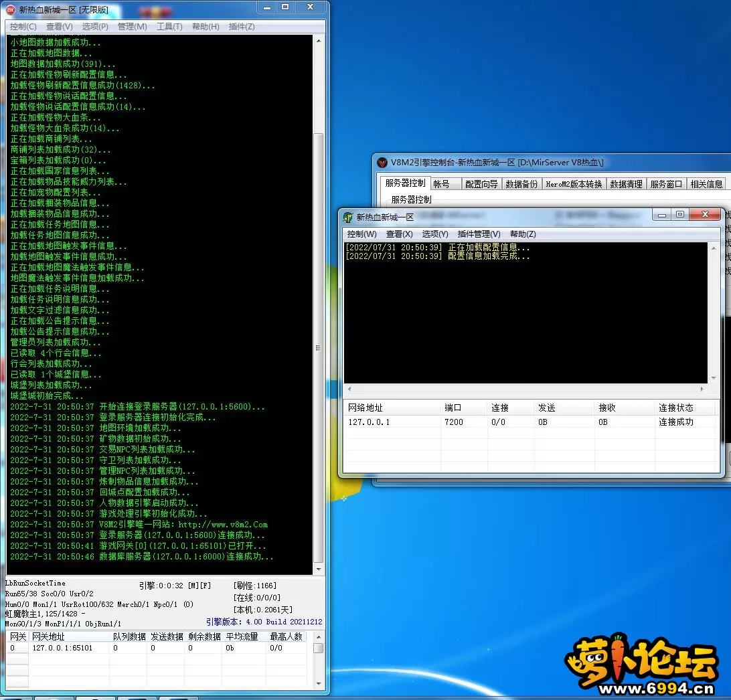Click the V8M2 console title bar icon
Viewport: 731px width, 700px height.
[x=382, y=163]
